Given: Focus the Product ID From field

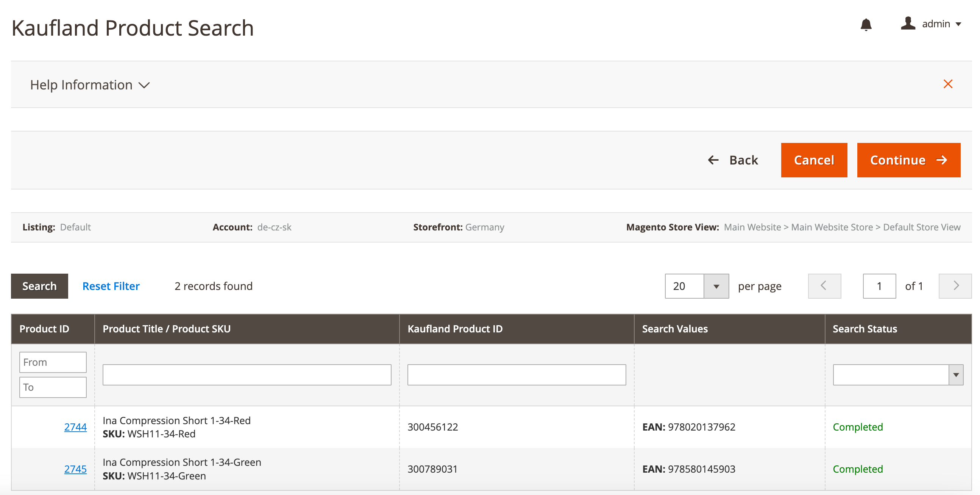Looking at the screenshot, I should [53, 362].
